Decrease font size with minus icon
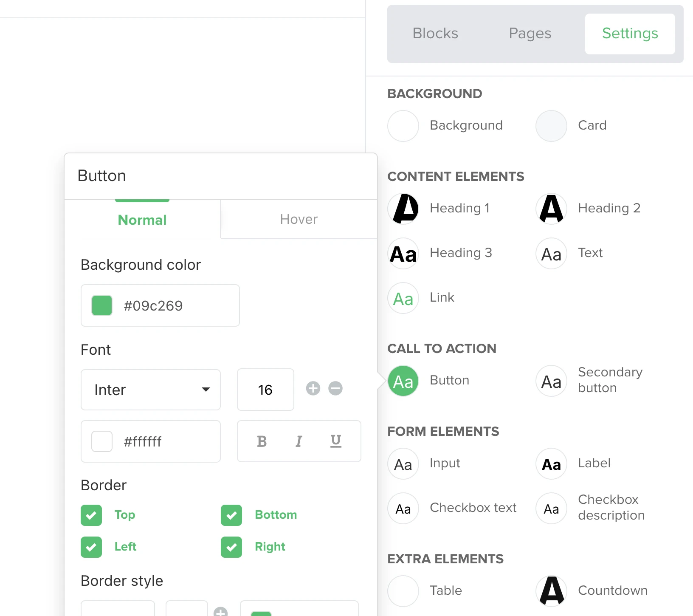 pyautogui.click(x=335, y=388)
